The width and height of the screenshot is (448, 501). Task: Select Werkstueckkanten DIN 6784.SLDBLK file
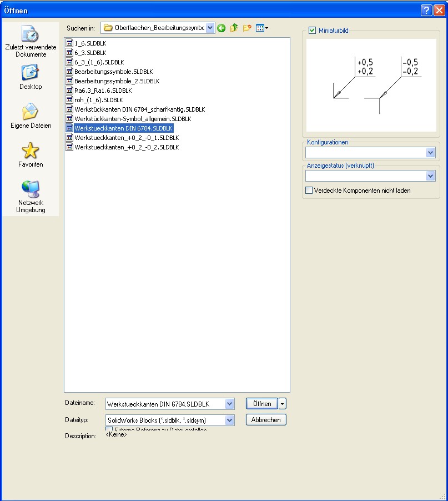(x=119, y=128)
